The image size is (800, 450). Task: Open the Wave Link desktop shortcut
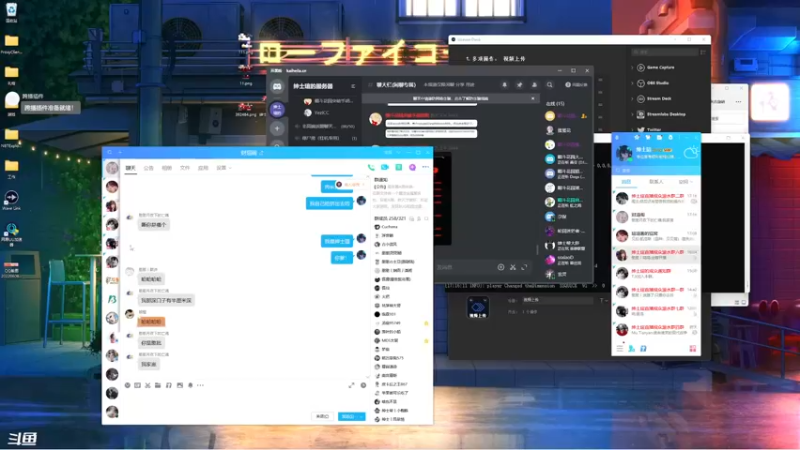tap(11, 200)
